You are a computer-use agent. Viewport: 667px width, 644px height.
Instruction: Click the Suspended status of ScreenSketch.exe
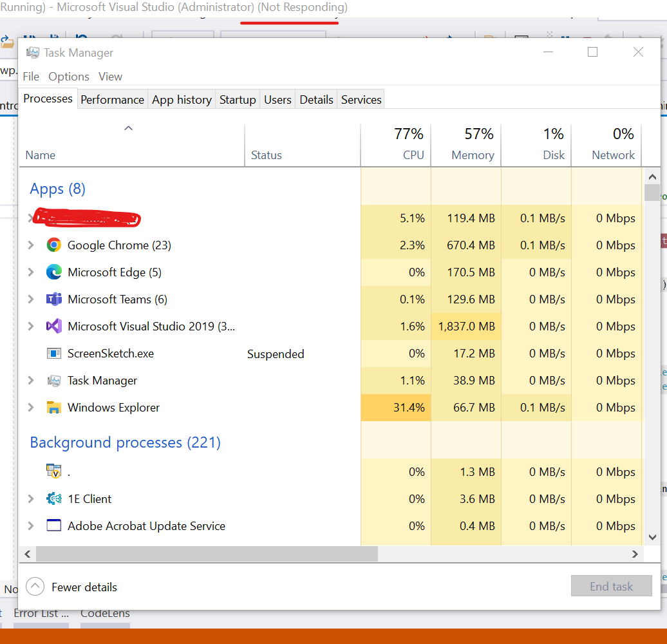click(x=275, y=354)
